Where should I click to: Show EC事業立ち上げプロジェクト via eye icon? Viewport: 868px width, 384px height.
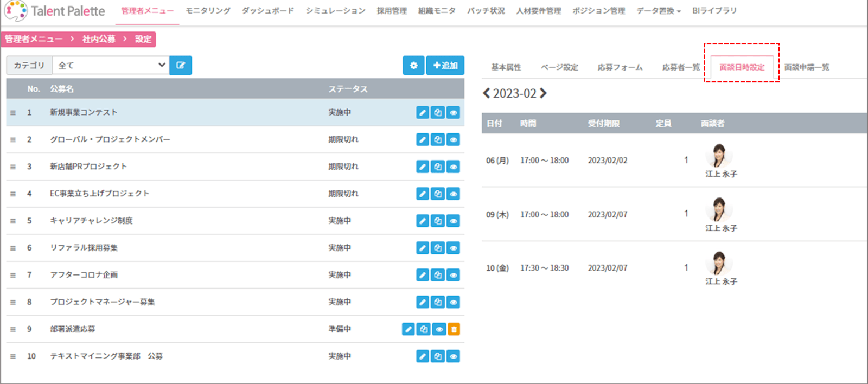(x=454, y=194)
